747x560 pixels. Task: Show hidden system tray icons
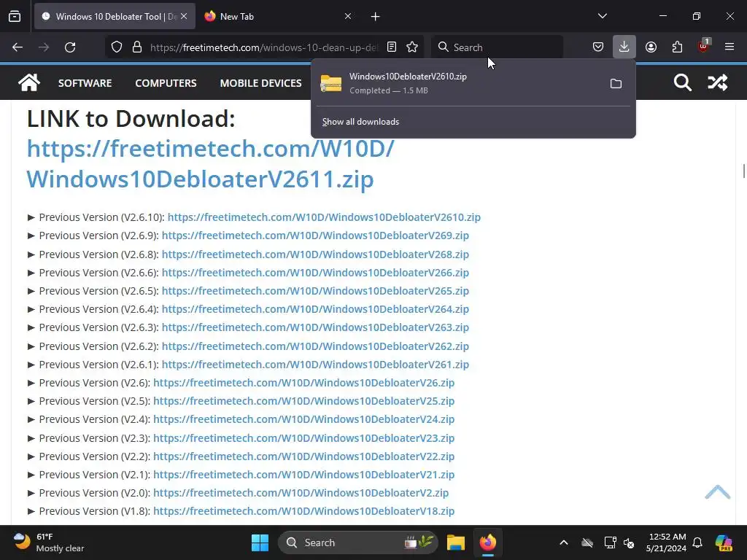pos(564,542)
